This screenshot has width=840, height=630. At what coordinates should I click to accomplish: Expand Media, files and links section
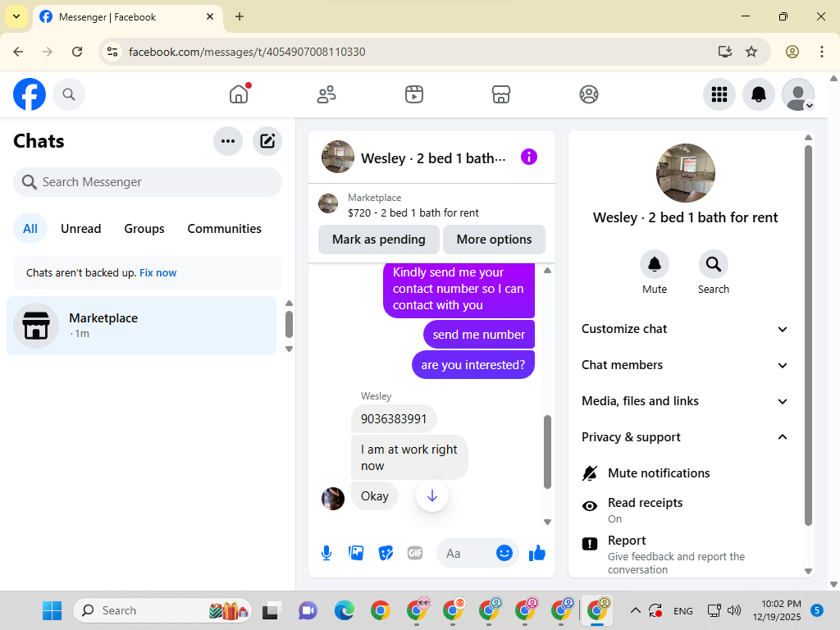coord(685,401)
